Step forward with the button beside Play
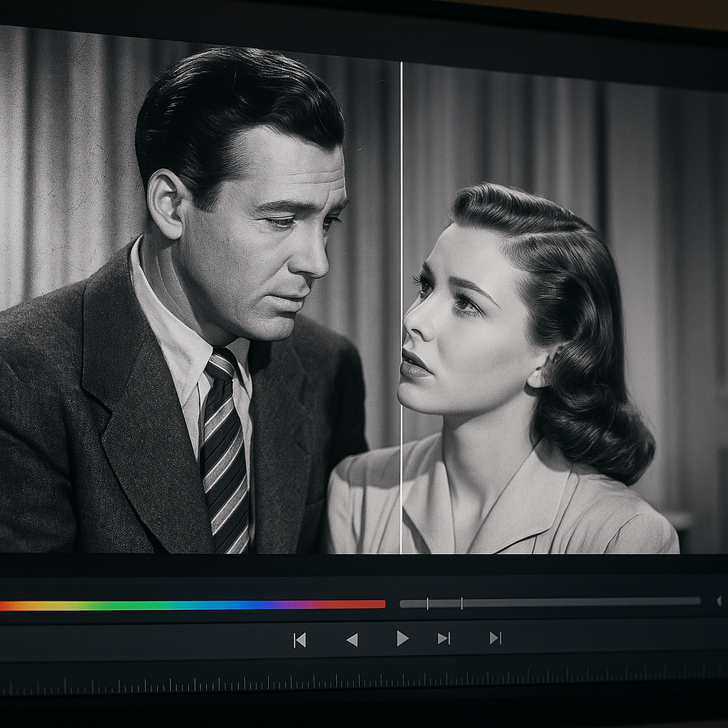Viewport: 728px width, 728px height. [444, 638]
